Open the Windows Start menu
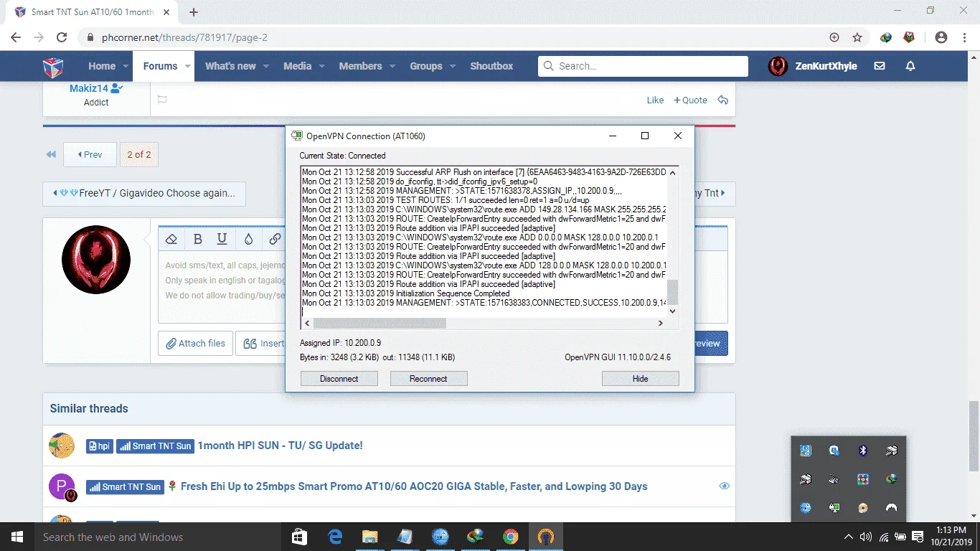 click(x=16, y=537)
